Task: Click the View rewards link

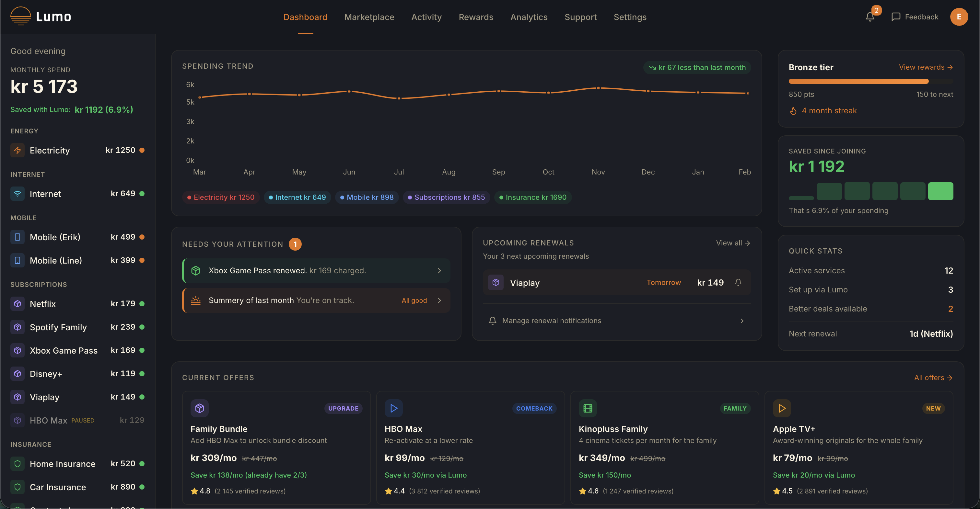Action: point(925,67)
